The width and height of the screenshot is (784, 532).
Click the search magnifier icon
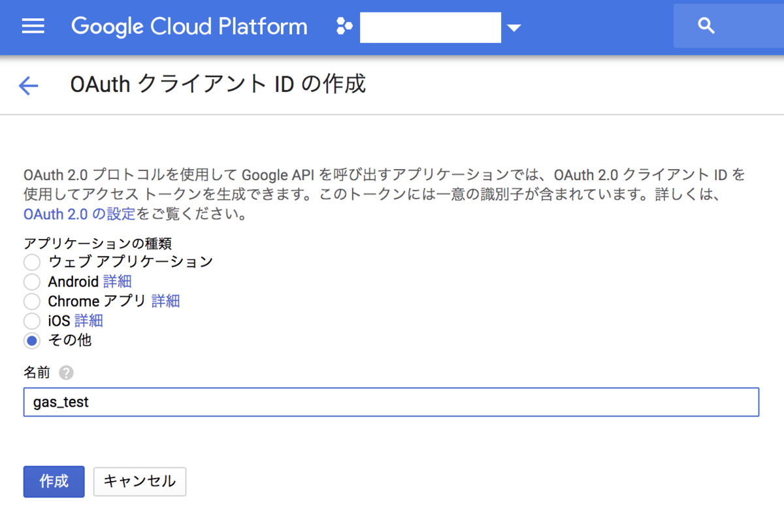pyautogui.click(x=706, y=27)
